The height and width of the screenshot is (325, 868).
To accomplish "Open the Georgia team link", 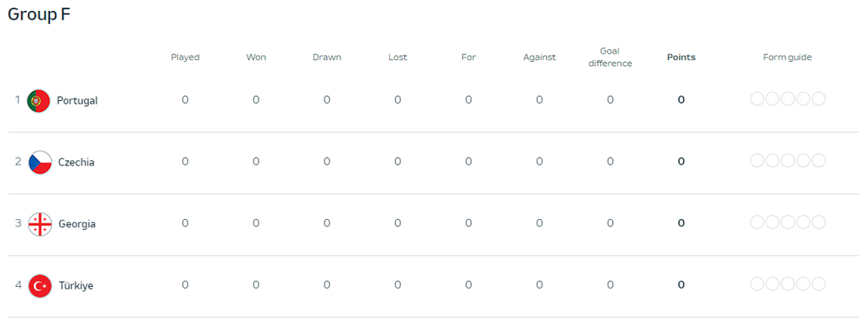I will coord(77,224).
